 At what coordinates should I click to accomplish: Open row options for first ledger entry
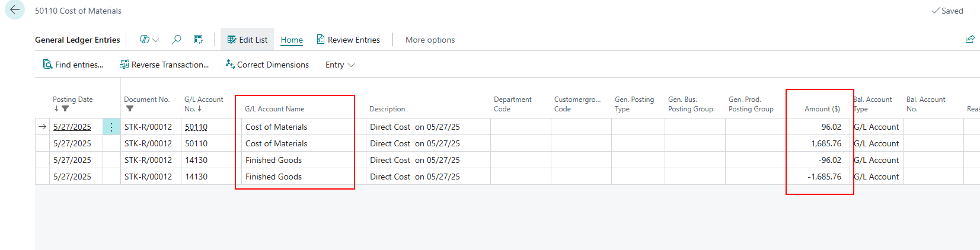[x=111, y=127]
